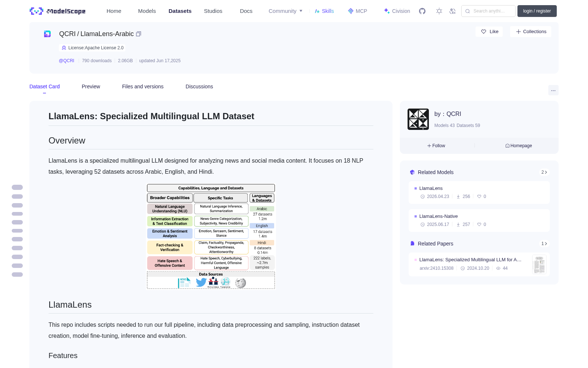The height and width of the screenshot is (368, 588).
Task: Click LlamaLens download count 256
Action: click(x=466, y=197)
